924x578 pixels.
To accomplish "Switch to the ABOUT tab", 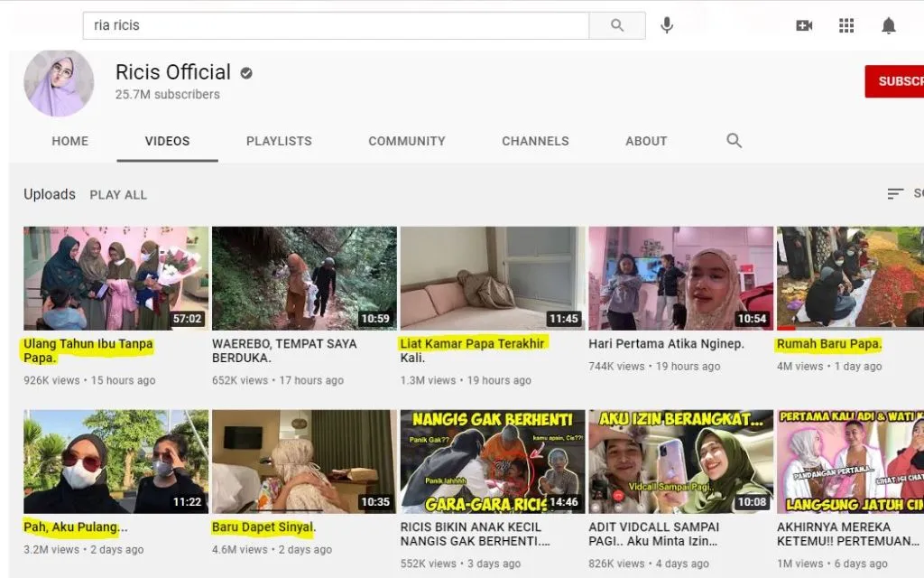I will click(646, 141).
